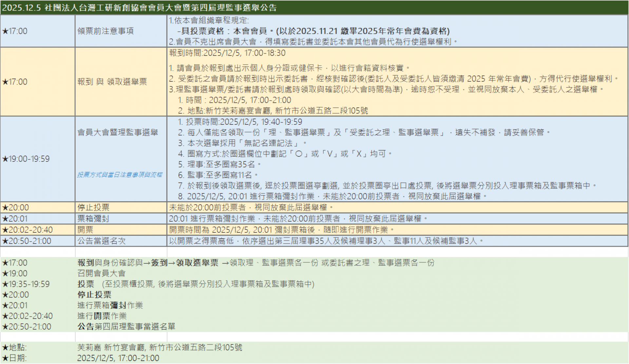Select the 報到 與 領取選舉票 cell
The width and height of the screenshot is (629, 364).
pos(112,82)
